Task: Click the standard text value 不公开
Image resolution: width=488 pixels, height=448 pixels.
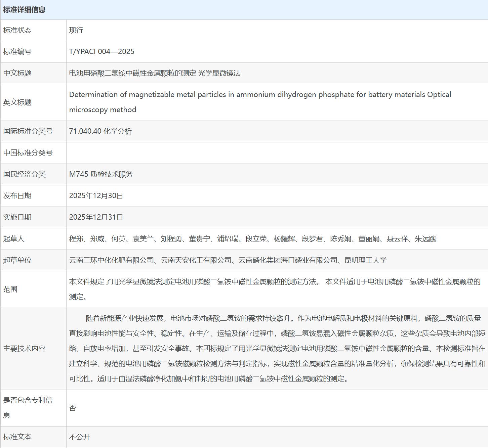Action: click(80, 437)
